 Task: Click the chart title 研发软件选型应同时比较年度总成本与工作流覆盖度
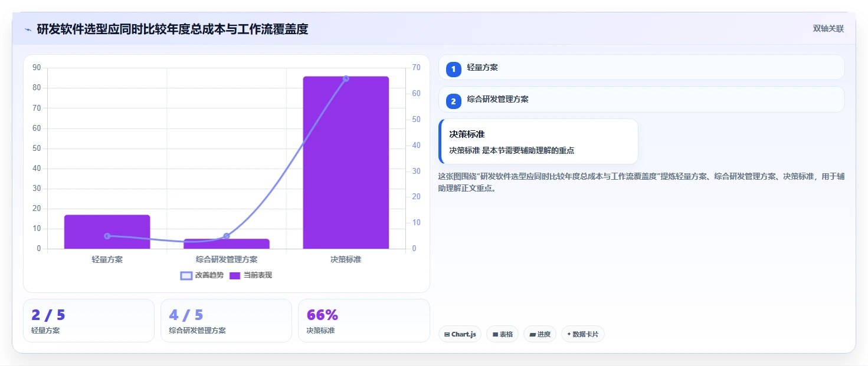click(172, 29)
